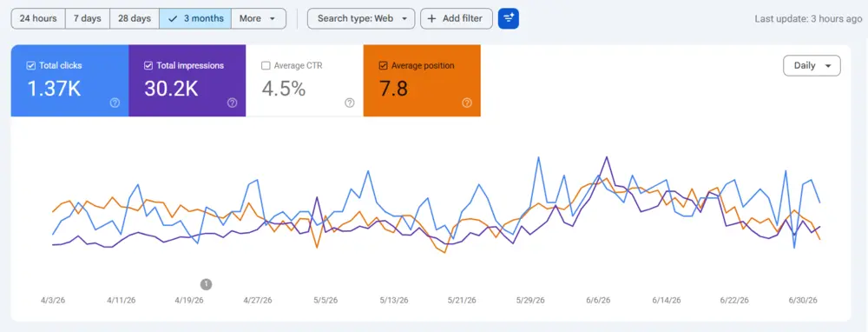Open the Daily granularity dropdown
868x332 pixels.
(812, 65)
